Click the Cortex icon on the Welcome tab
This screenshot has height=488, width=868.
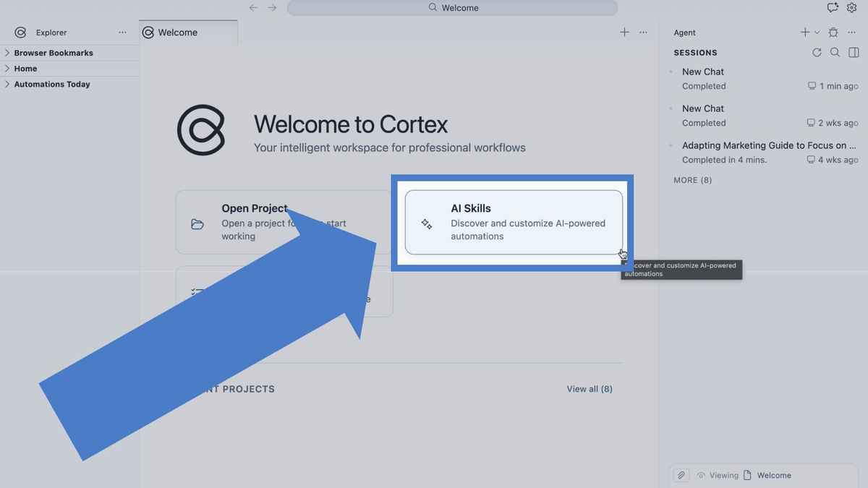[148, 33]
